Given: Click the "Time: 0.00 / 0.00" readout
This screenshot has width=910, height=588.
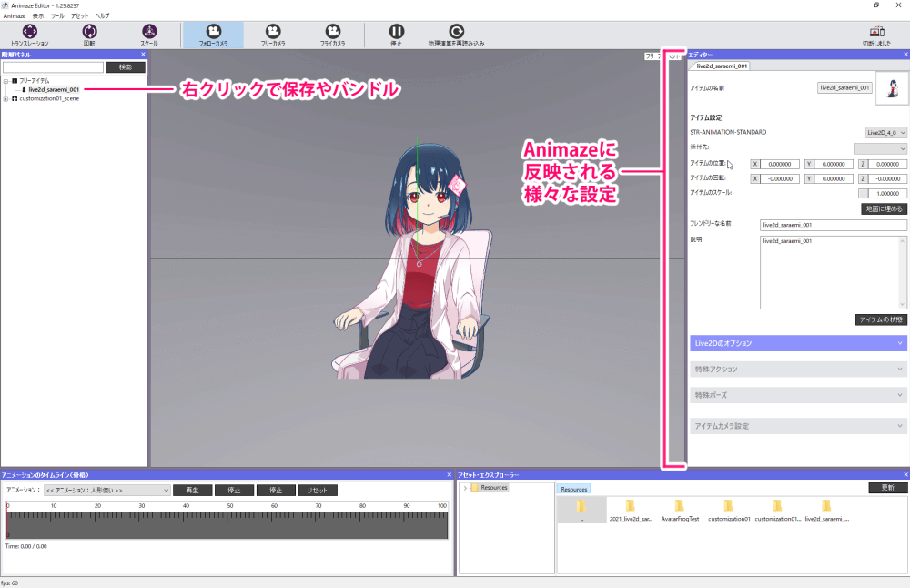Looking at the screenshot, I should [26, 547].
